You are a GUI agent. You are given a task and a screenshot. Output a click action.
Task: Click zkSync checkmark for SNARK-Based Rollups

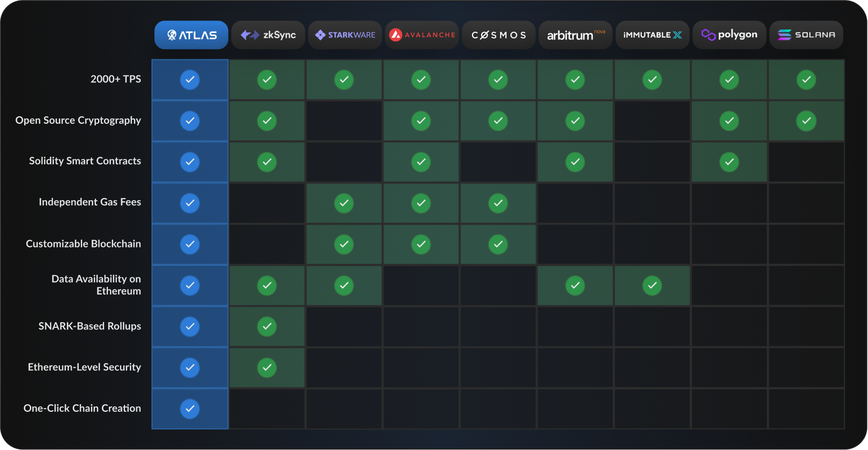point(267,327)
